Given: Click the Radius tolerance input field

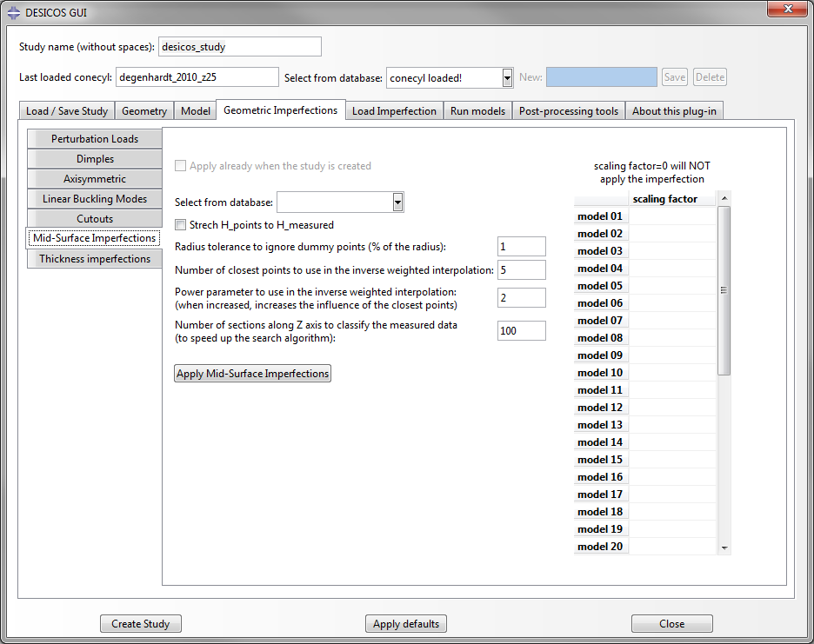Looking at the screenshot, I should (x=521, y=247).
